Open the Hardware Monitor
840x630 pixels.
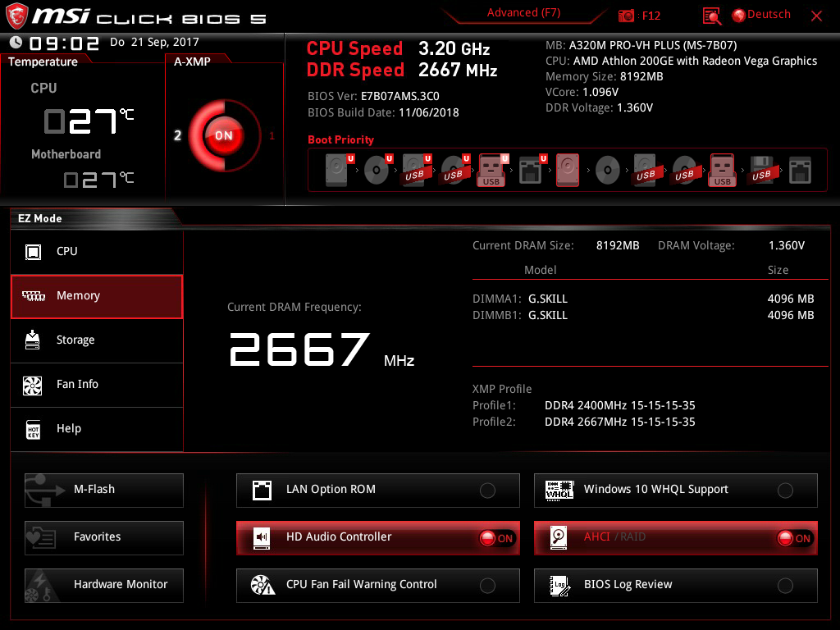[x=104, y=586]
